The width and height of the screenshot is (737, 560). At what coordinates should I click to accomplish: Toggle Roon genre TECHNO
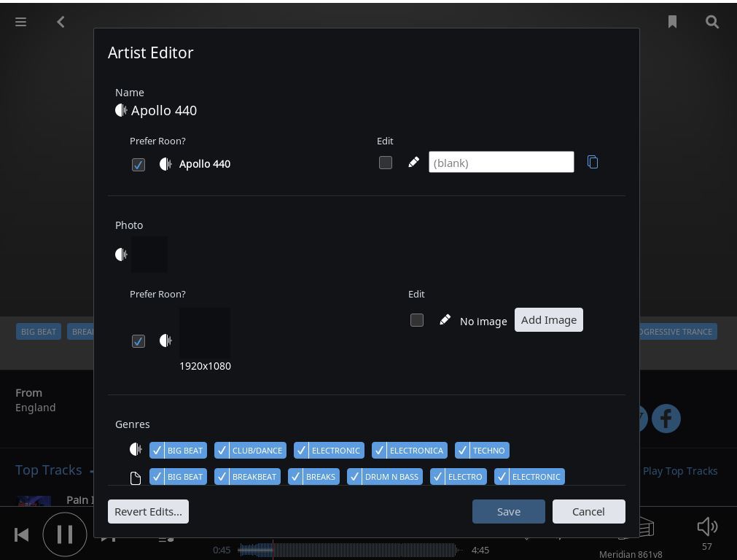482,450
